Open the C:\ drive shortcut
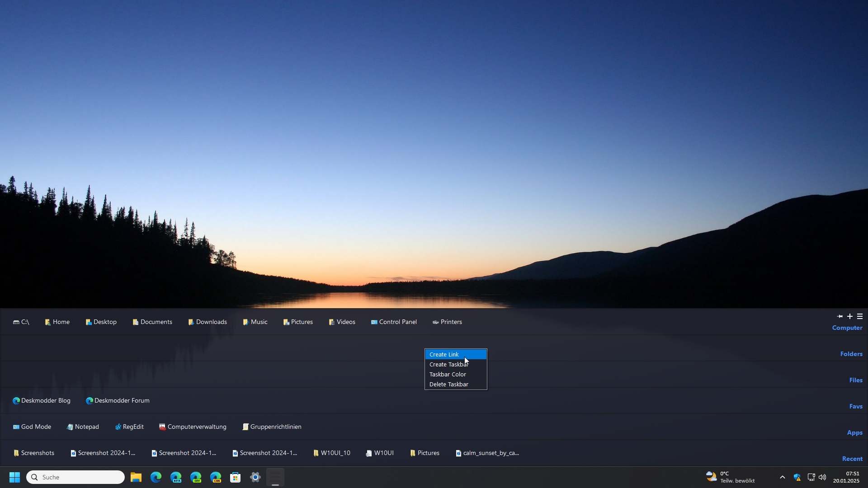This screenshot has height=488, width=868. pos(21,322)
